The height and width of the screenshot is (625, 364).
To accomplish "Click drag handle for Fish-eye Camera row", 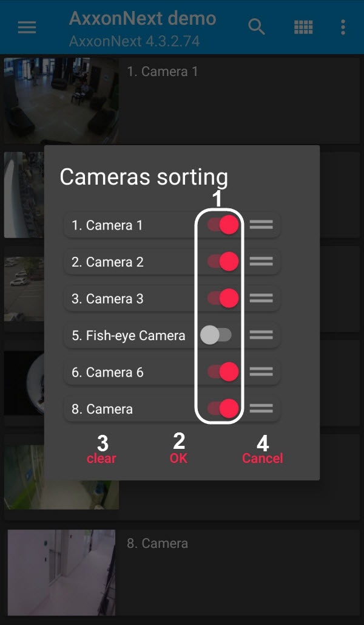I will click(261, 335).
